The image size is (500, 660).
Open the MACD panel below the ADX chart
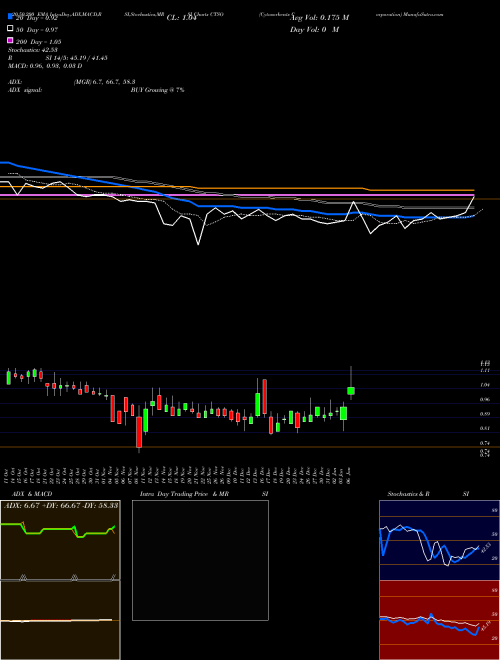tap(60, 620)
